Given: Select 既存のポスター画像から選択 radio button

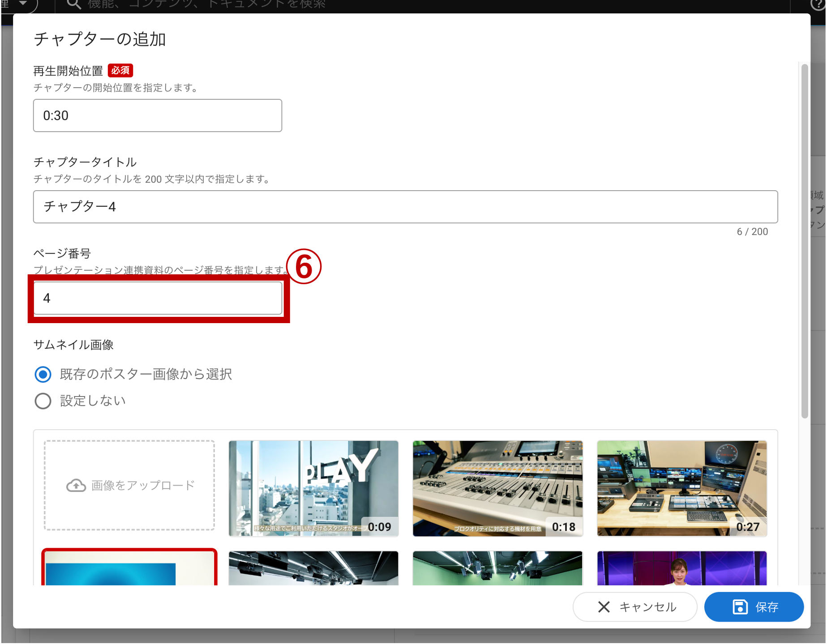Looking at the screenshot, I should coord(43,375).
